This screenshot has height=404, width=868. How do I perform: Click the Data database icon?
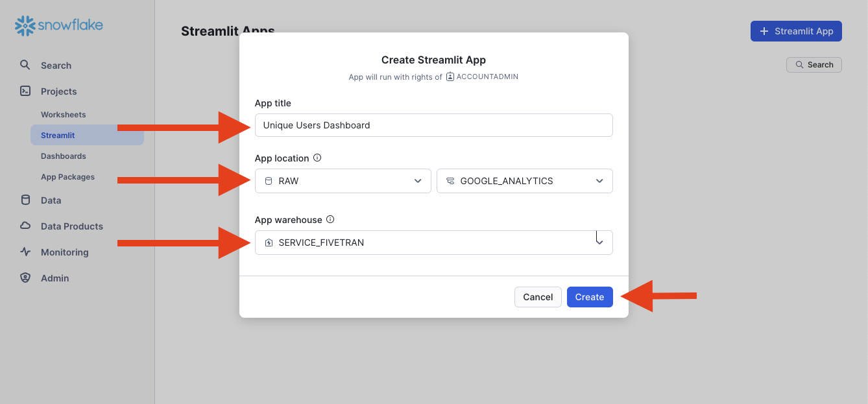(x=25, y=200)
